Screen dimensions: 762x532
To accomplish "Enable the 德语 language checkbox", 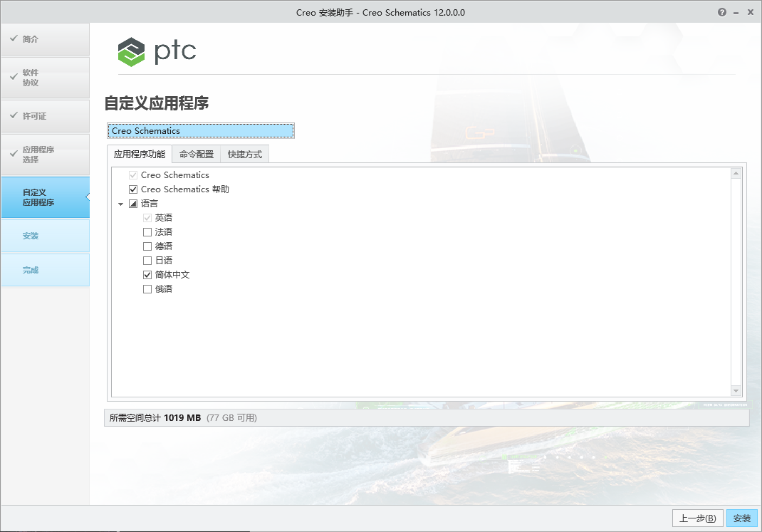I will [x=147, y=246].
